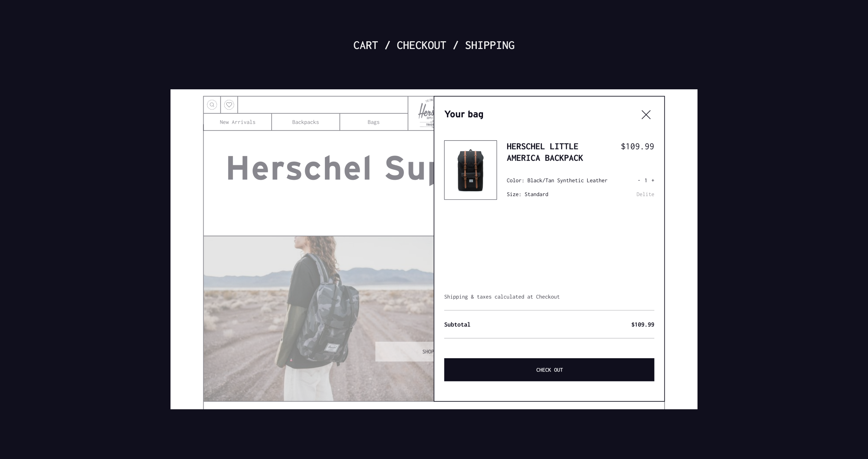Image resolution: width=868 pixels, height=459 pixels.
Task: Open the wishlist heart icon
Action: pos(229,105)
